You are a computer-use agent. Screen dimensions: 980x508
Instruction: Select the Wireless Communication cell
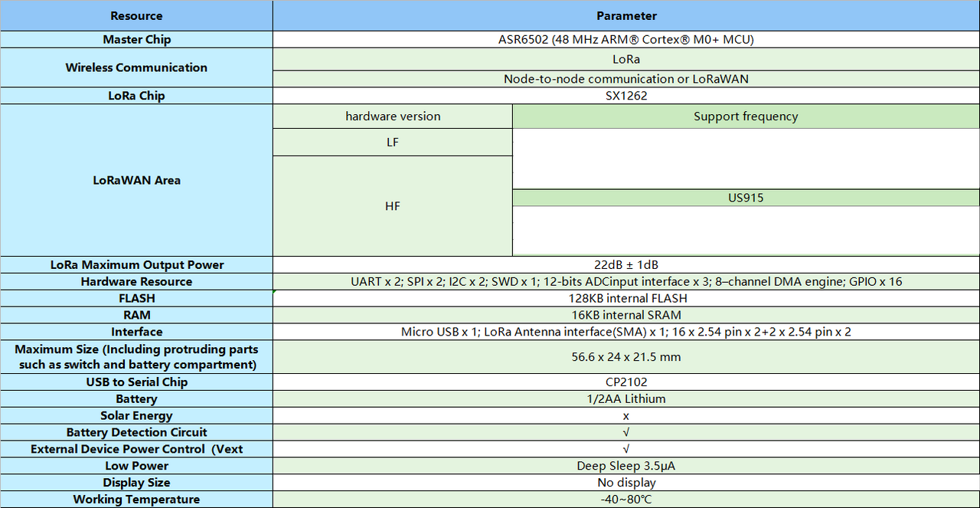pos(136,67)
